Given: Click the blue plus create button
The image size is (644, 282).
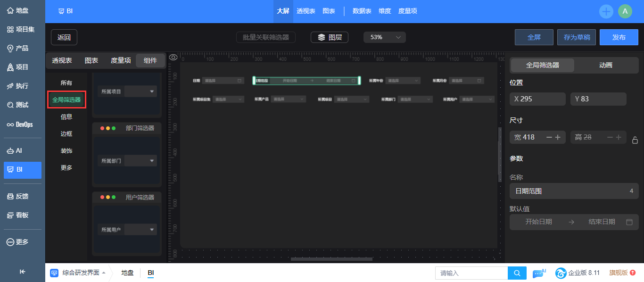Looking at the screenshot, I should coord(606,11).
